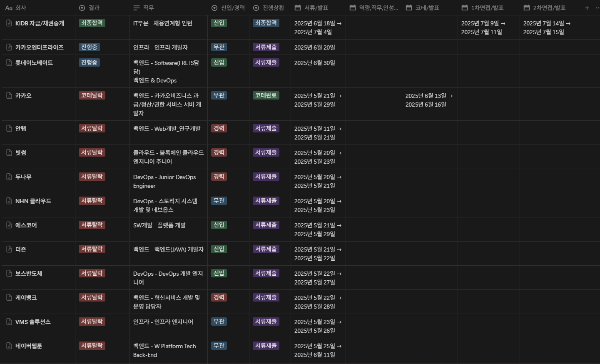The height and width of the screenshot is (364, 600).
Task: Edit 직무 cell '인프라 - 인프라 개발자'
Action: coord(160,47)
